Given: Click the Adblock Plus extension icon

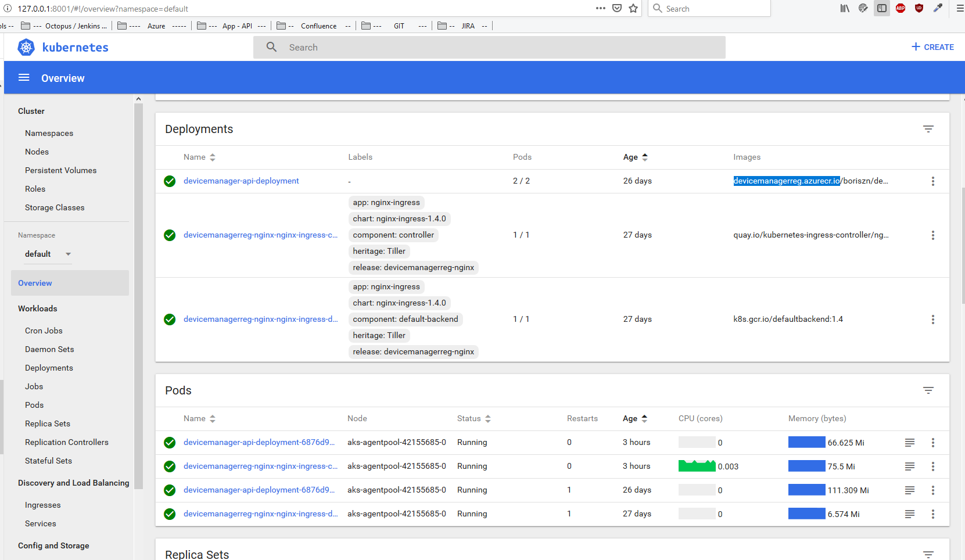Looking at the screenshot, I should tap(901, 8).
